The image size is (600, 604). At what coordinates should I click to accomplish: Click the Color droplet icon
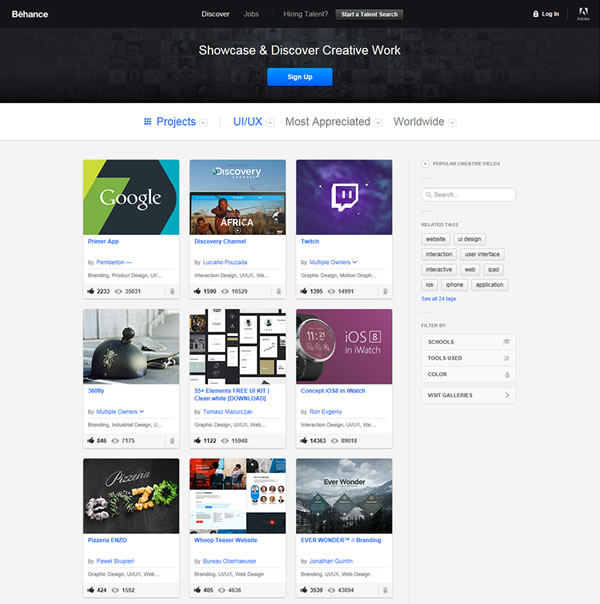507,374
